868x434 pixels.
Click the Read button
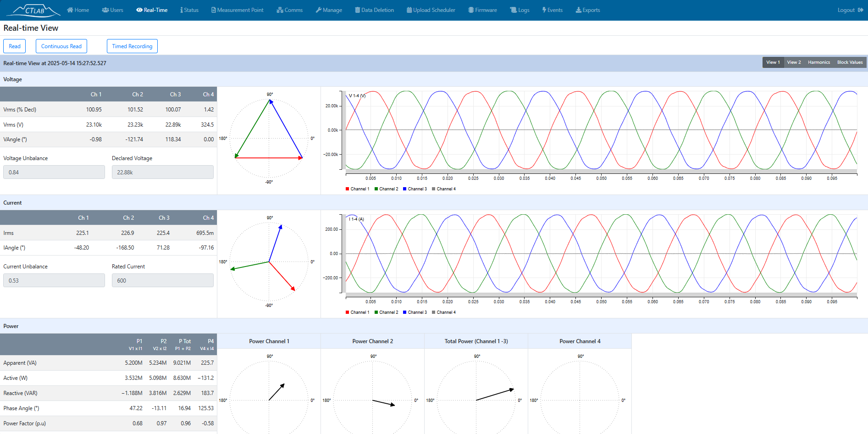(15, 46)
